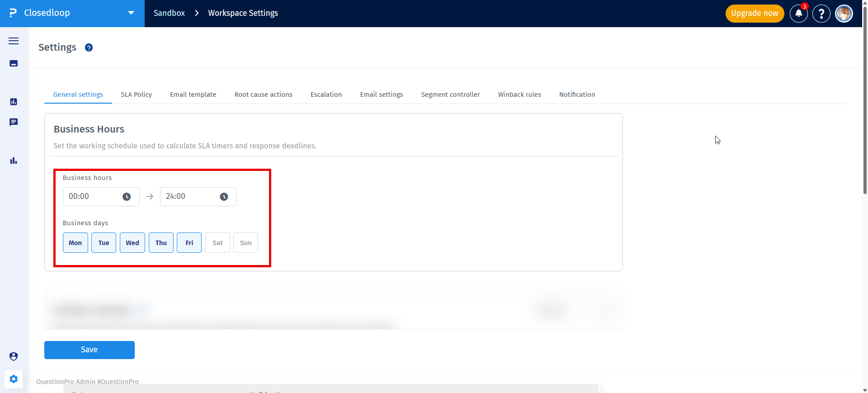868x393 pixels.
Task: Enable Sun as business day
Action: [x=245, y=243]
